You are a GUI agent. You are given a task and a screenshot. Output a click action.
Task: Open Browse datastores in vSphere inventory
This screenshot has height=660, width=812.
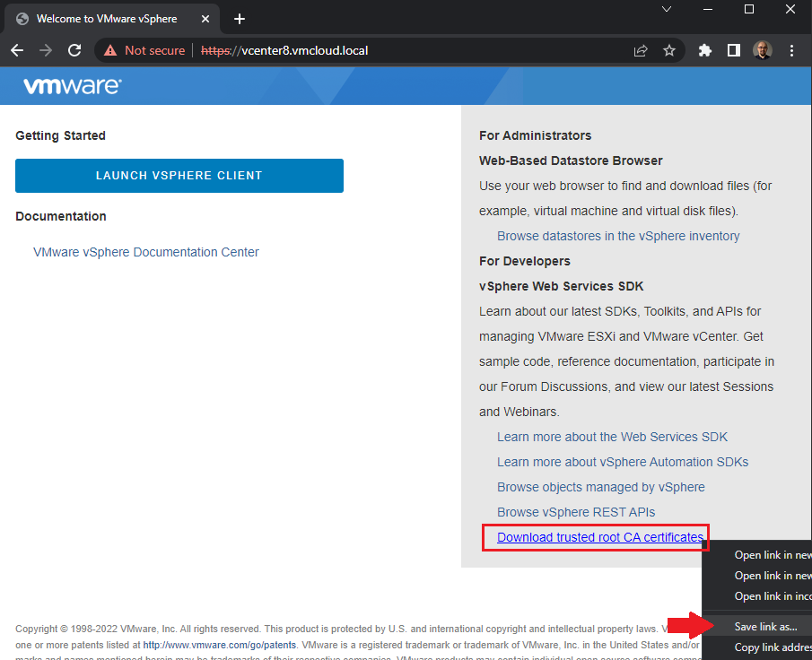(x=618, y=236)
